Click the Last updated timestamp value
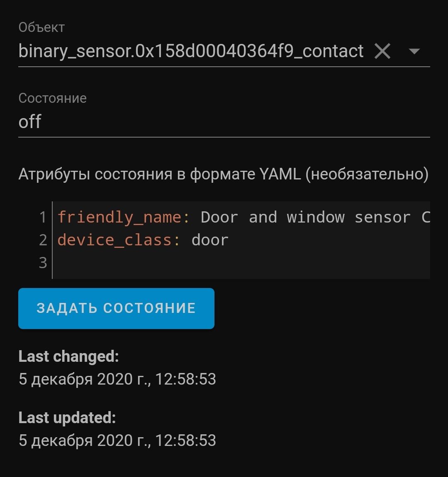 (x=117, y=441)
